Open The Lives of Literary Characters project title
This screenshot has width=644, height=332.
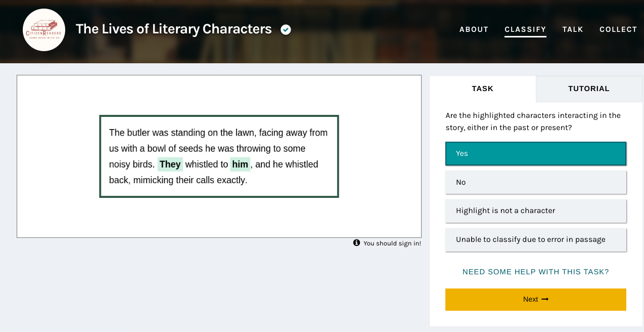click(x=173, y=29)
